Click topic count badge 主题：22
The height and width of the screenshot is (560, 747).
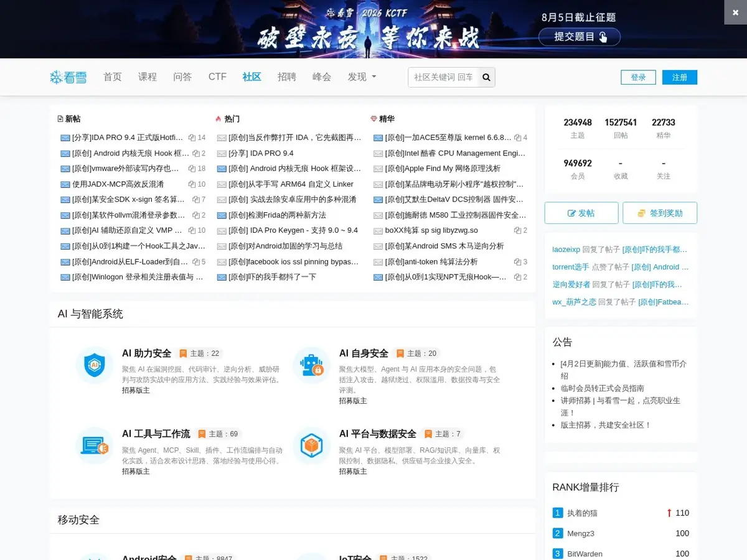point(200,353)
